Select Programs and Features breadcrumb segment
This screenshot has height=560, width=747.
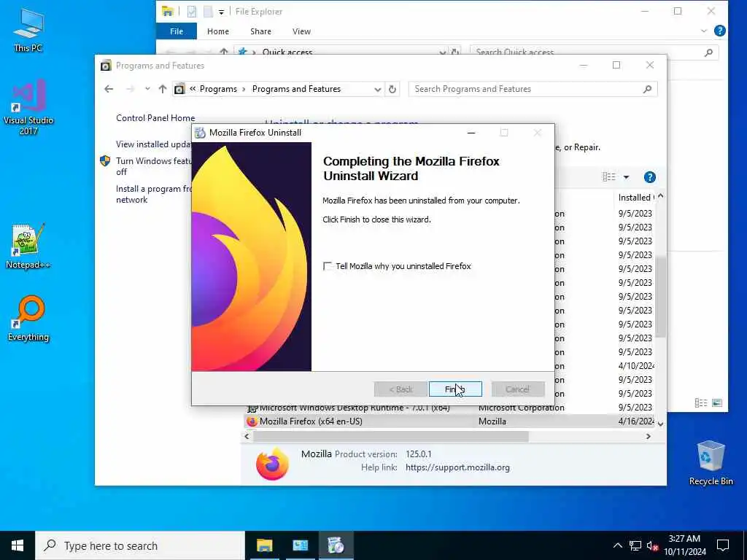296,89
